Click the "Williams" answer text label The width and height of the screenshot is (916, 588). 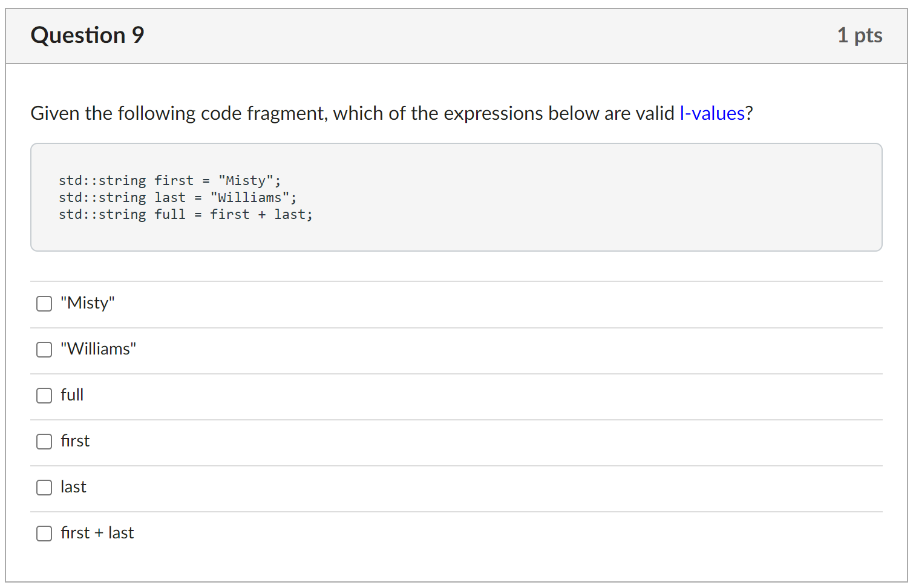point(98,349)
